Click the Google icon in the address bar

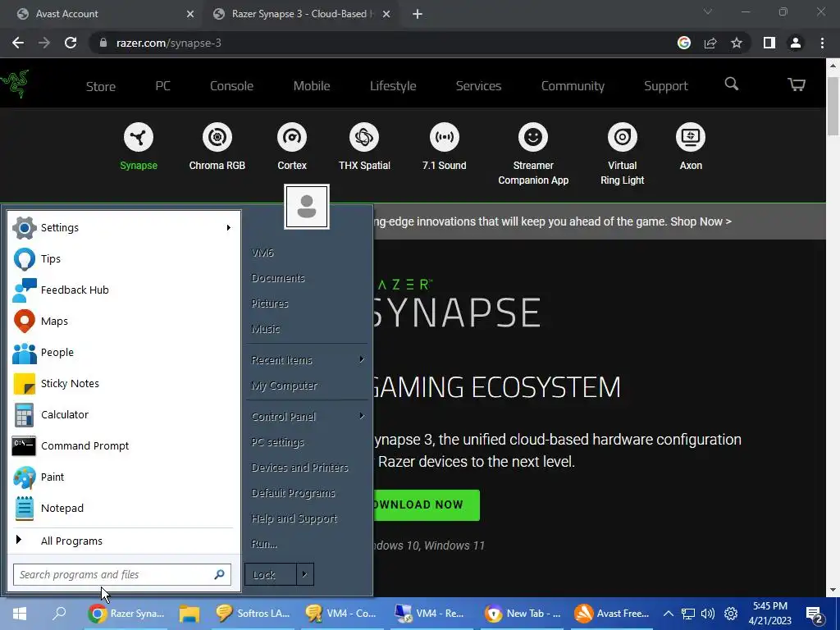pos(684,43)
